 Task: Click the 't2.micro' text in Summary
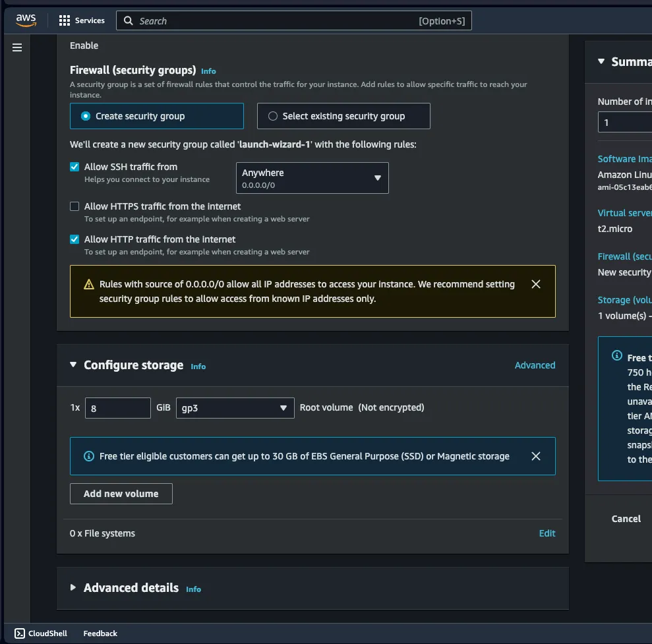pos(615,229)
